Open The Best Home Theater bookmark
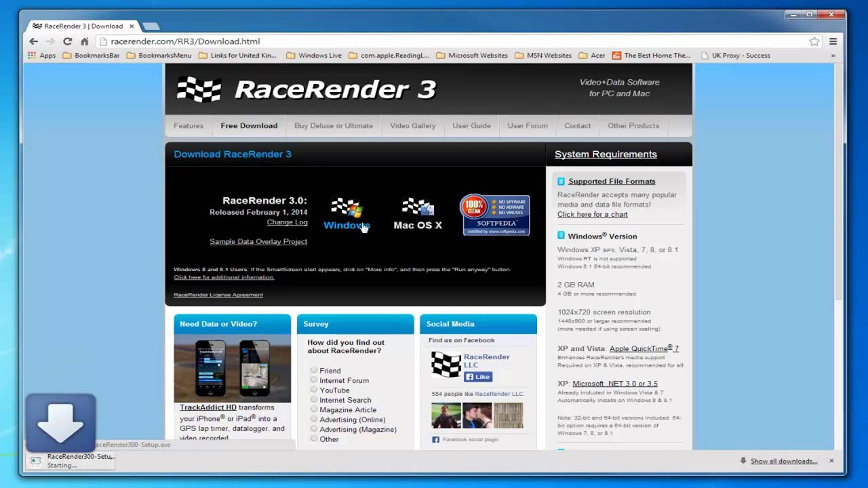 point(651,56)
